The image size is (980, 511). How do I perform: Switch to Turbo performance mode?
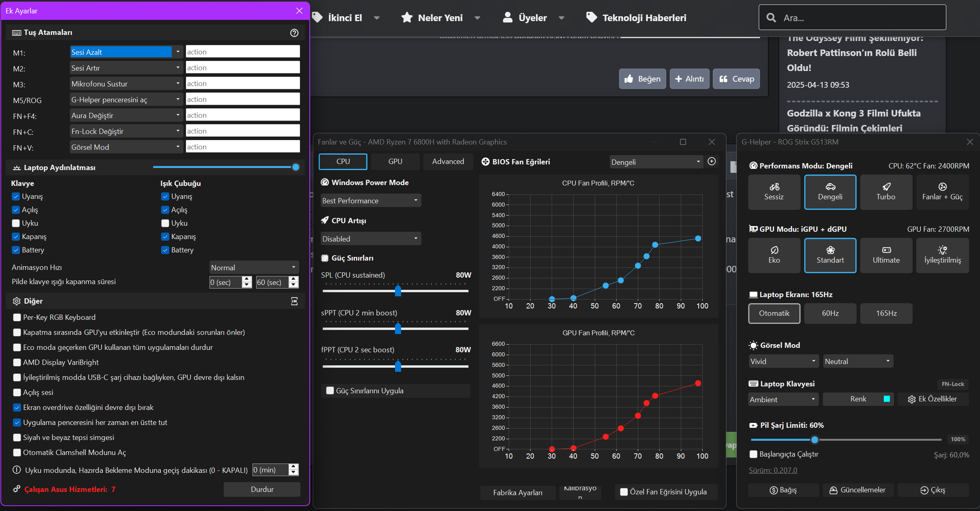[x=885, y=192]
